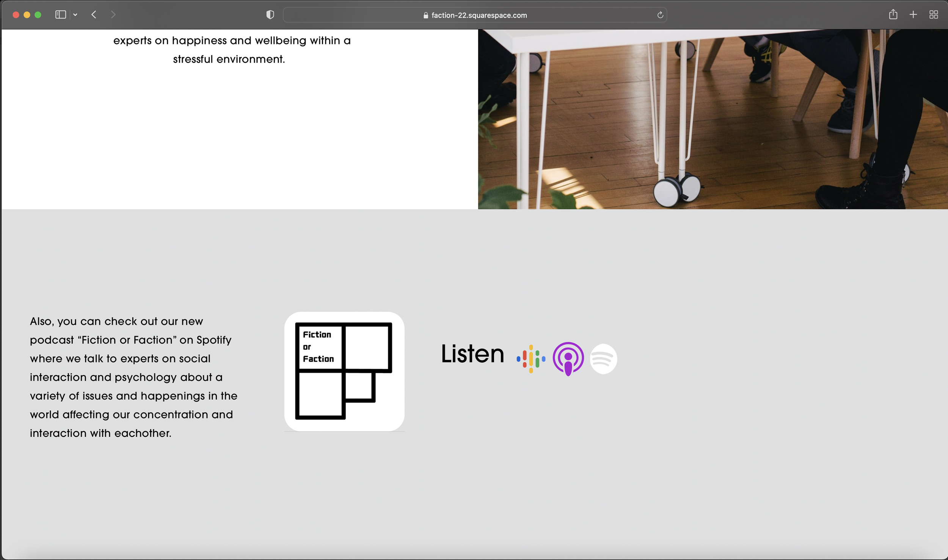This screenshot has height=560, width=948.
Task: Click the privacy shield icon
Action: tap(270, 15)
